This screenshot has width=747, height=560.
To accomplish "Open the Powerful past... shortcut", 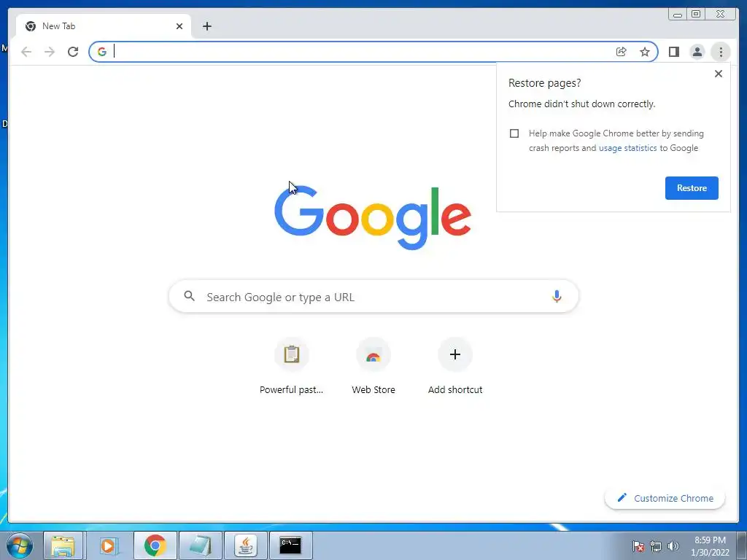I will [x=292, y=367].
